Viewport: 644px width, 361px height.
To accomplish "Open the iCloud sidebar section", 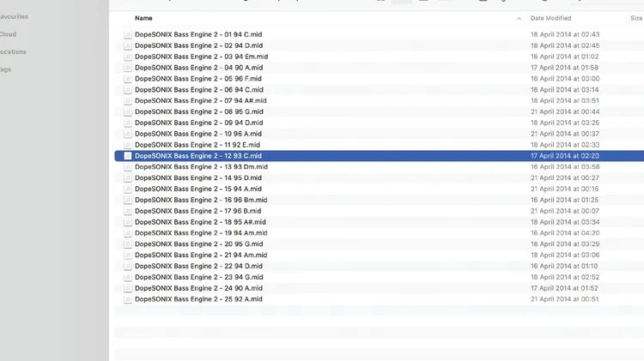I will point(9,34).
